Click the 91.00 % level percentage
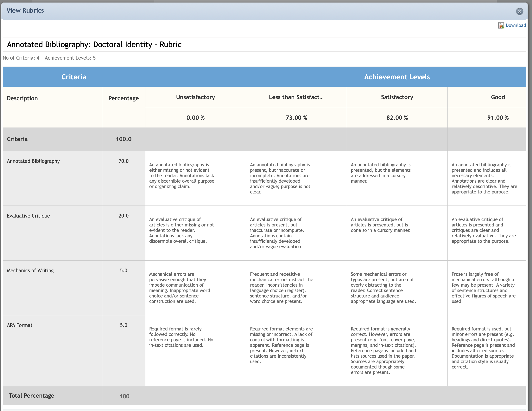The width and height of the screenshot is (532, 411). (498, 118)
